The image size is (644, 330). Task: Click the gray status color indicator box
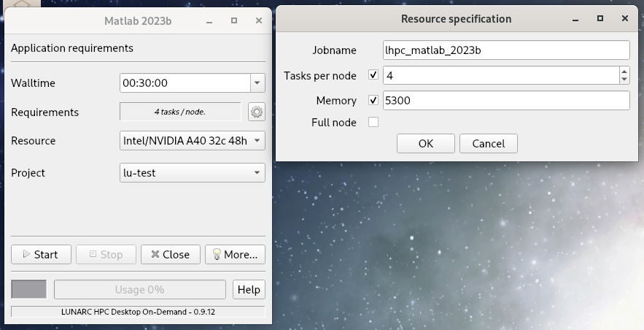click(28, 290)
